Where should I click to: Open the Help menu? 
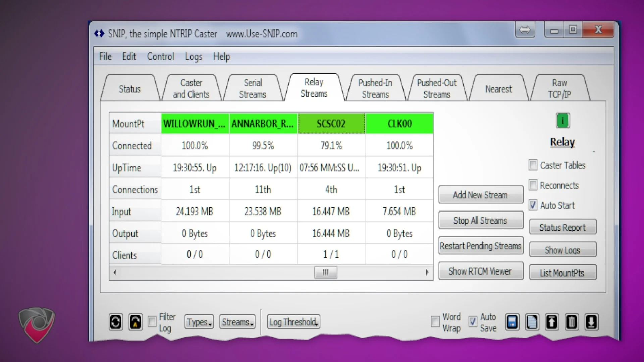point(222,57)
